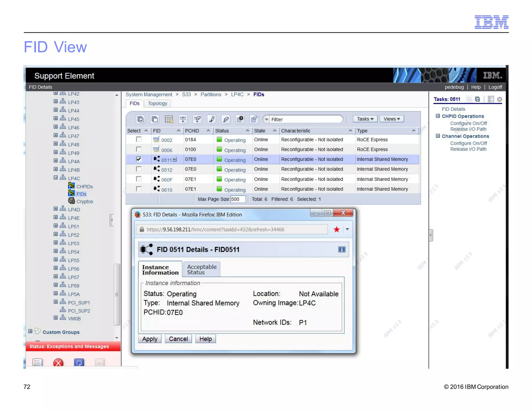Open the Tasks dropdown menu
532x411 pixels.
(365, 119)
